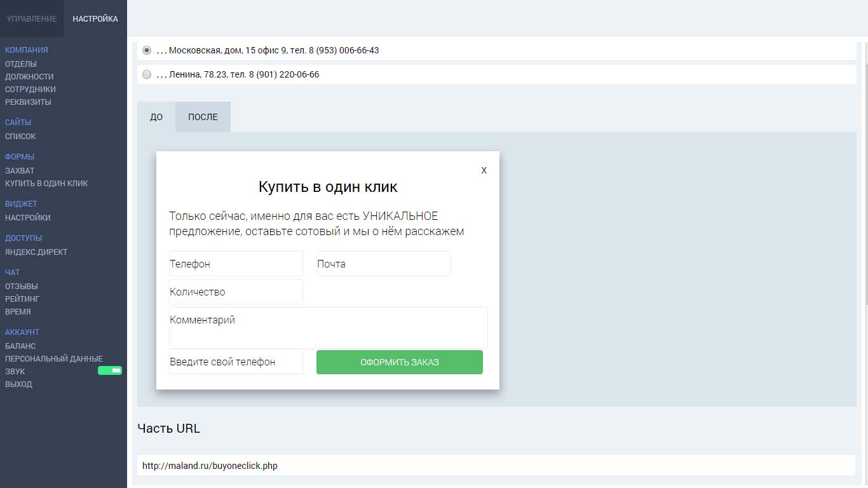Close the popup with the X icon
The image size is (868, 488).
(x=484, y=170)
